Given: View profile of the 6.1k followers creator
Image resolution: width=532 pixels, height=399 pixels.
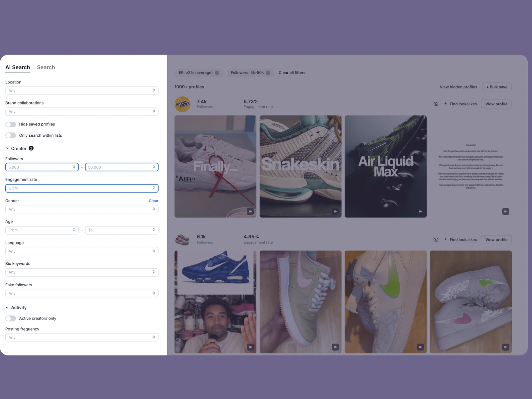Looking at the screenshot, I should (496, 240).
